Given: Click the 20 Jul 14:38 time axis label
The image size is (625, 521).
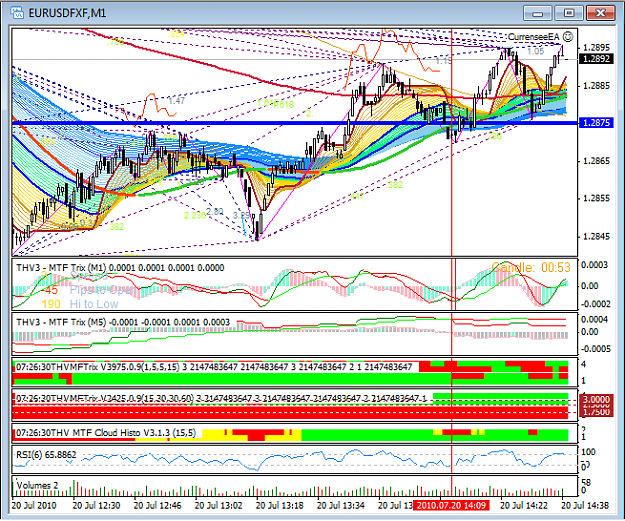Looking at the screenshot, I should (x=585, y=505).
